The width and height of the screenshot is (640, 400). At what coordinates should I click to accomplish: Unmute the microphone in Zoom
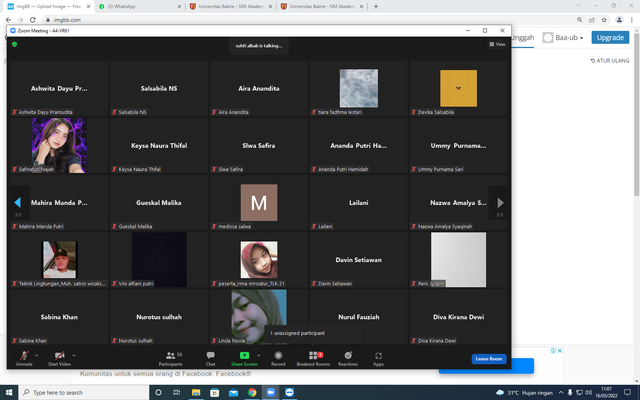[x=24, y=358]
